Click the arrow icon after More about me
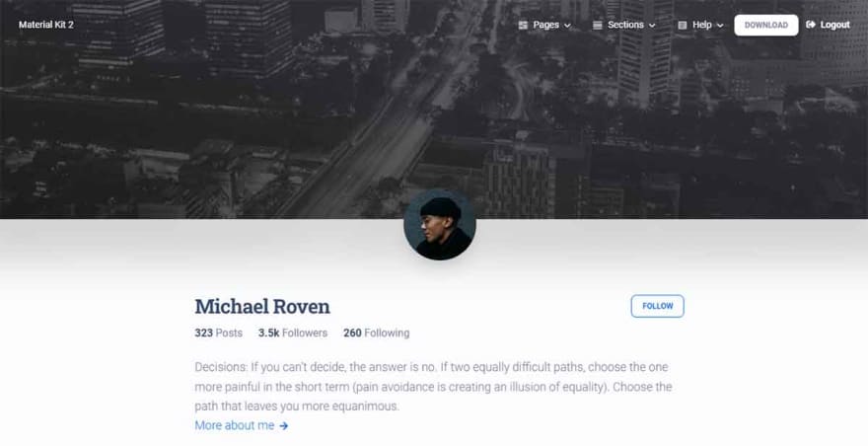Viewport: 868px width, 446px height. pyautogui.click(x=283, y=425)
